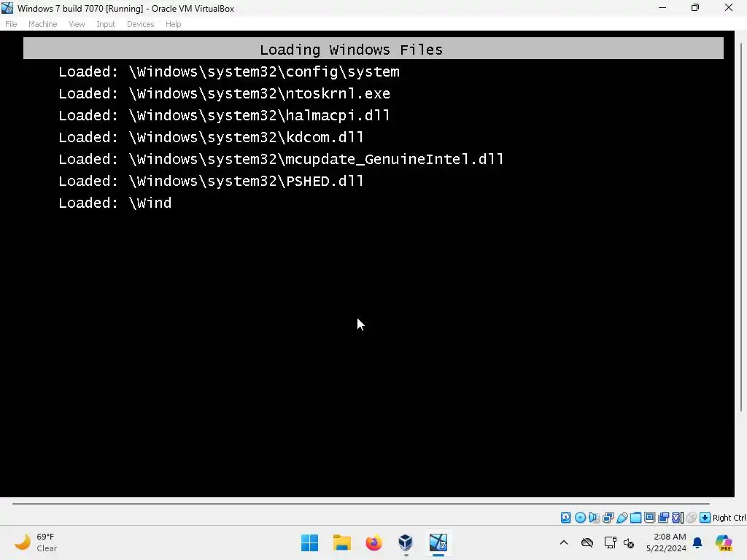Viewport: 747px width, 560px height.
Task: Open the network tray icon
Action: pos(610,542)
